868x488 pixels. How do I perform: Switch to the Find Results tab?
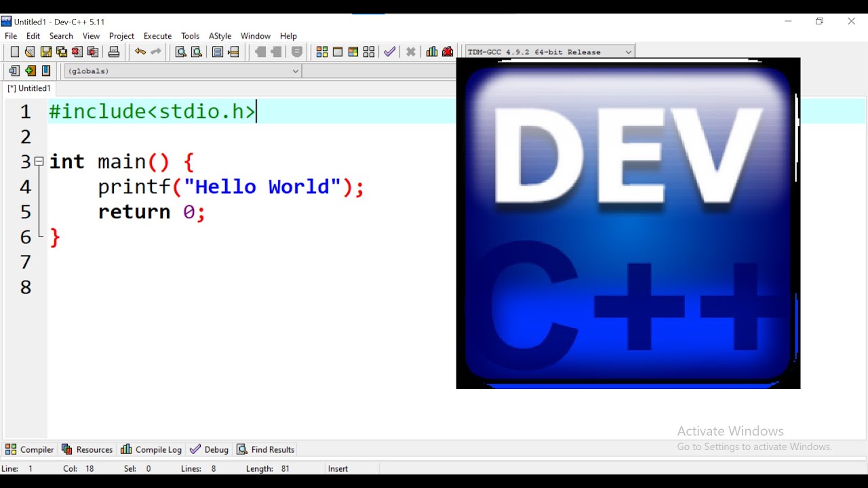pos(265,449)
